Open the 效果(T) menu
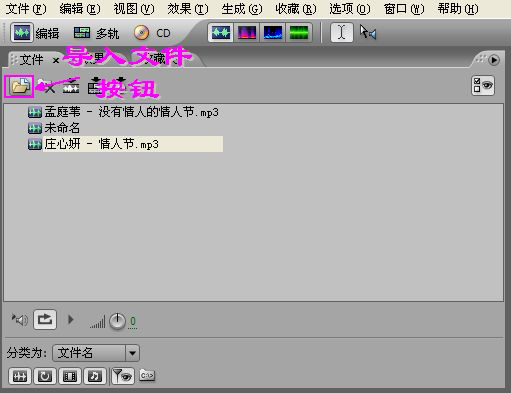511x393 pixels. pos(188,9)
